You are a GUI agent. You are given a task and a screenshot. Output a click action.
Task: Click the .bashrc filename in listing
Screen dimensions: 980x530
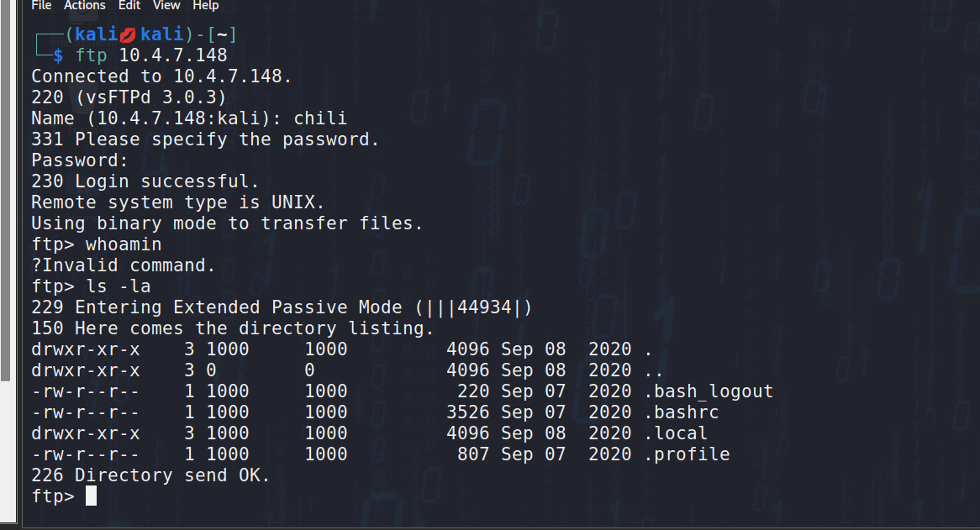[681, 412]
